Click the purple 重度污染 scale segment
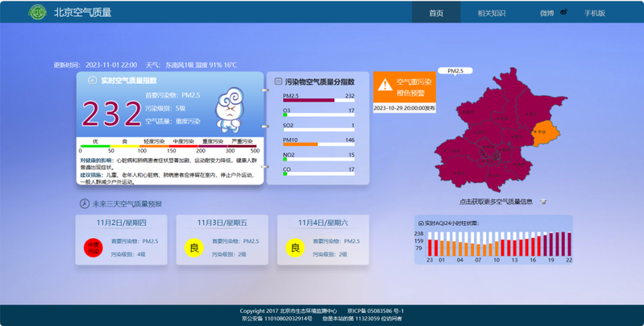 pyautogui.click(x=213, y=146)
